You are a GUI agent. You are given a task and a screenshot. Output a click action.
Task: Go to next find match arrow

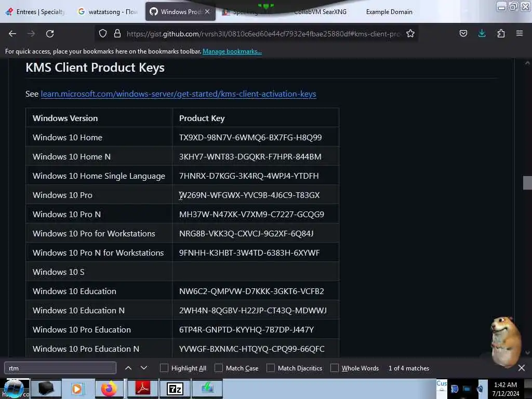point(144,368)
